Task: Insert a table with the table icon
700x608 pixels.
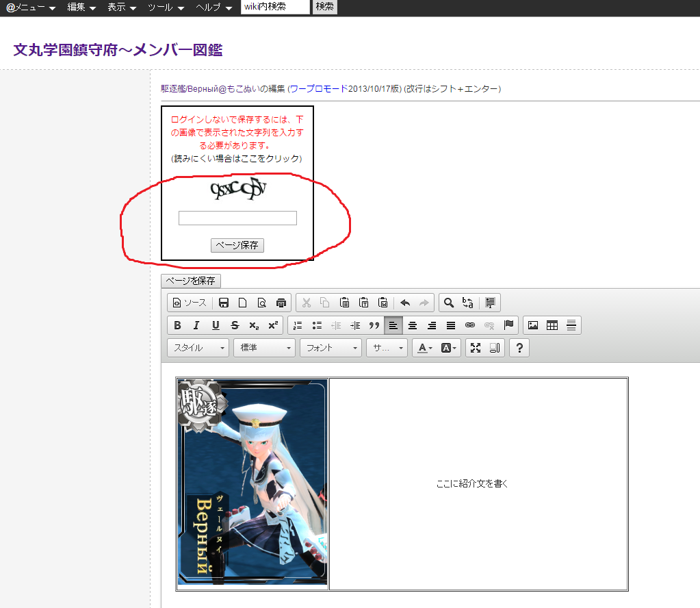Action: click(x=552, y=325)
